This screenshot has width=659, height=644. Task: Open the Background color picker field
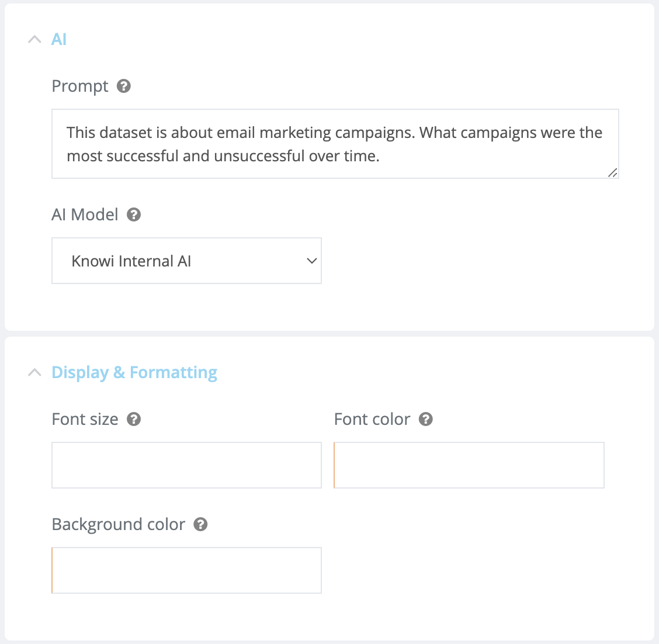186,570
